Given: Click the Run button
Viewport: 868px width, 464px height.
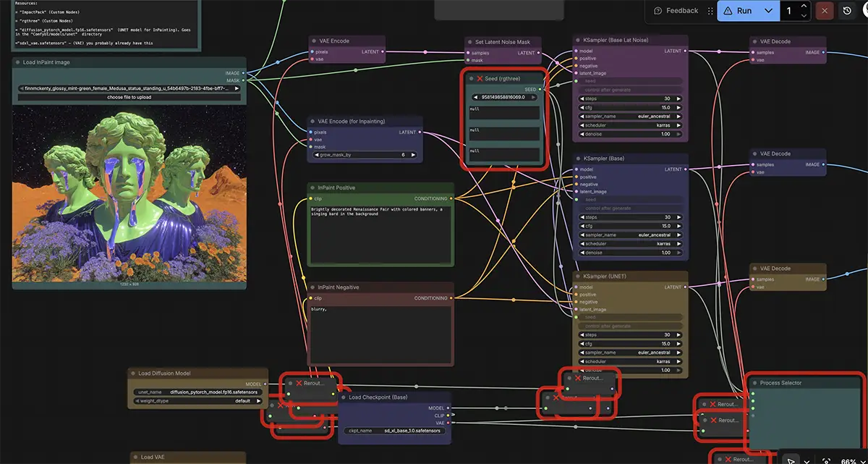Looking at the screenshot, I should pos(736,11).
